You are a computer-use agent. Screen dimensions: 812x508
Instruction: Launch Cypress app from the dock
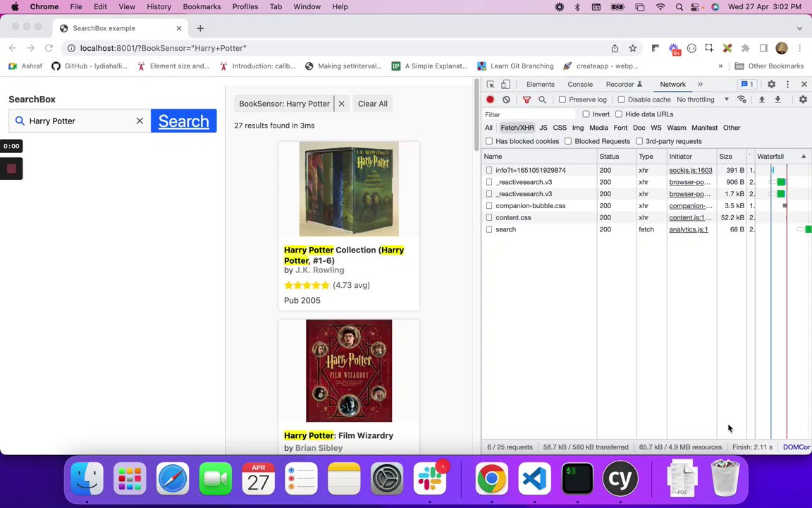pyautogui.click(x=620, y=478)
